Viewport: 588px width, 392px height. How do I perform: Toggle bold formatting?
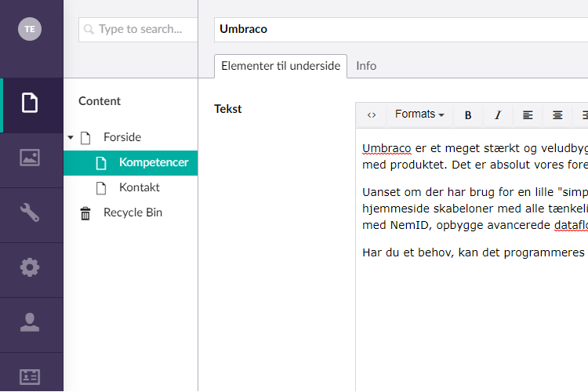click(468, 115)
